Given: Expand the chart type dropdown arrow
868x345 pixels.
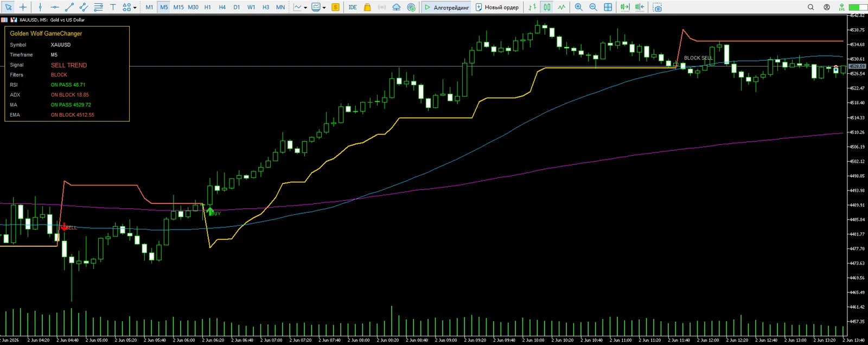Looking at the screenshot, I should tap(305, 8).
